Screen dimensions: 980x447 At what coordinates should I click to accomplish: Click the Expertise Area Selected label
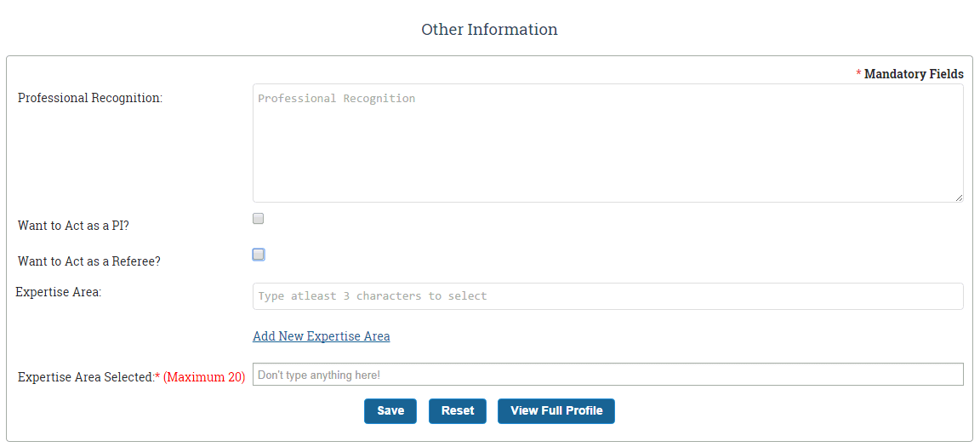(86, 377)
